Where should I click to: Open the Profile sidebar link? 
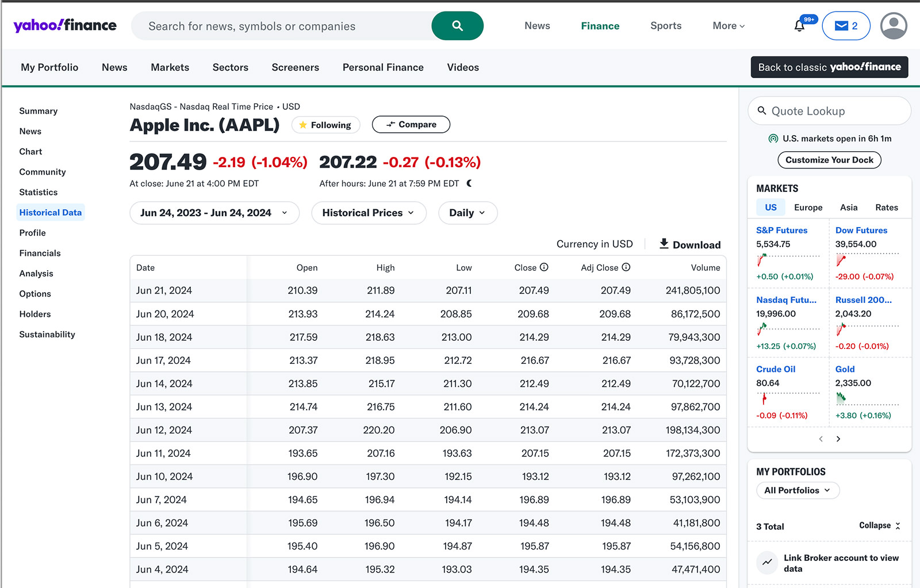coord(32,233)
